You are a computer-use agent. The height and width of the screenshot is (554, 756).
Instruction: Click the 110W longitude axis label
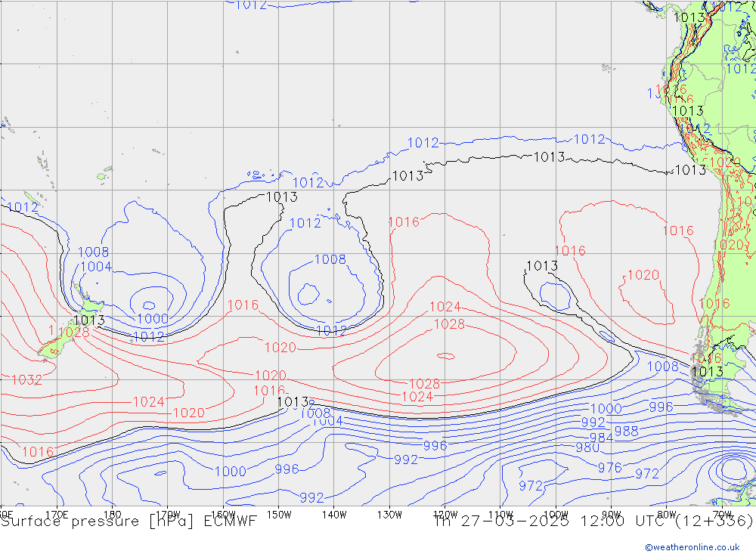pos(500,514)
